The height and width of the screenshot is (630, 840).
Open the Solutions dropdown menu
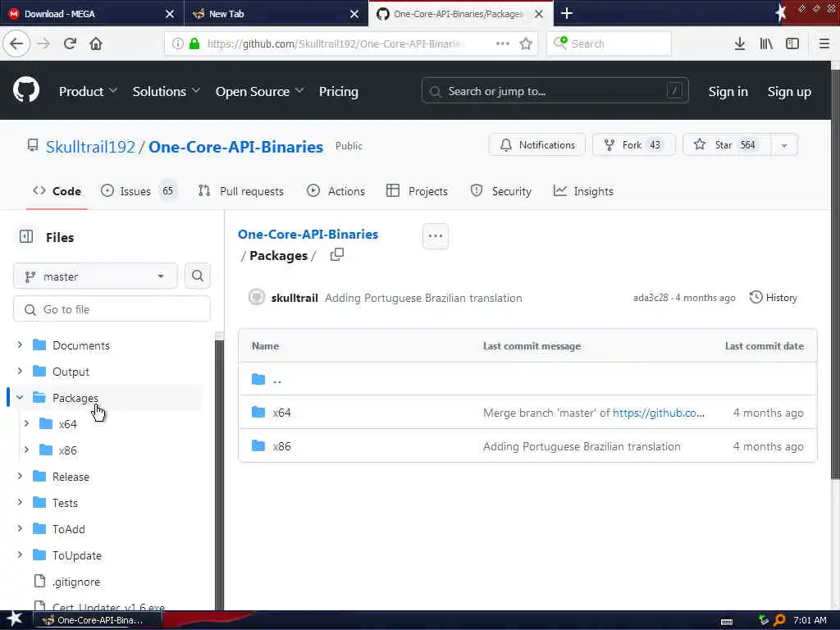click(167, 92)
